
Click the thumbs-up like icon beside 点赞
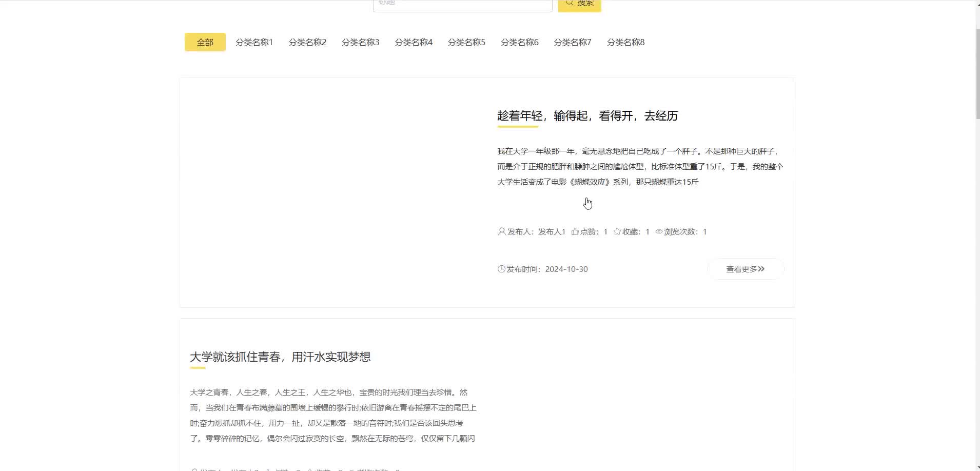[575, 231]
